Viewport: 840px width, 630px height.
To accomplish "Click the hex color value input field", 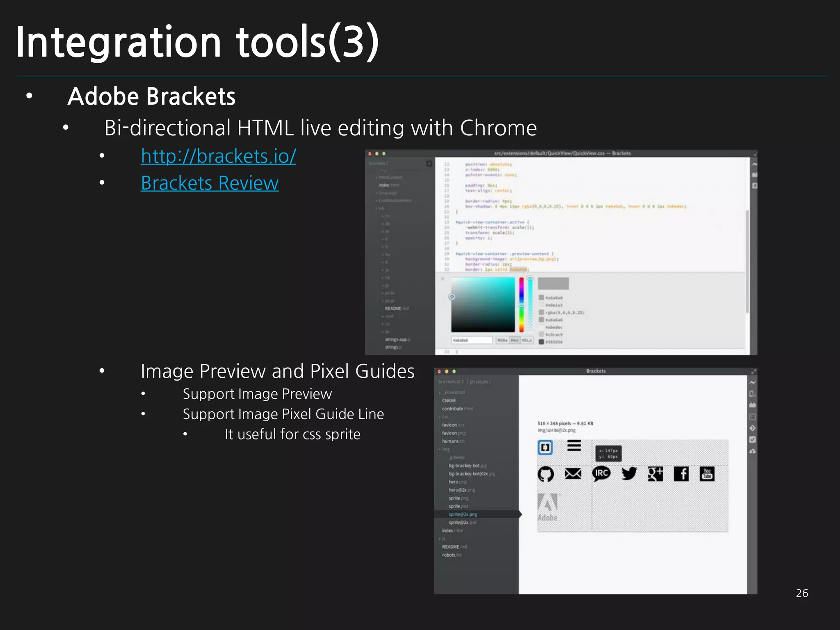I will tap(472, 340).
